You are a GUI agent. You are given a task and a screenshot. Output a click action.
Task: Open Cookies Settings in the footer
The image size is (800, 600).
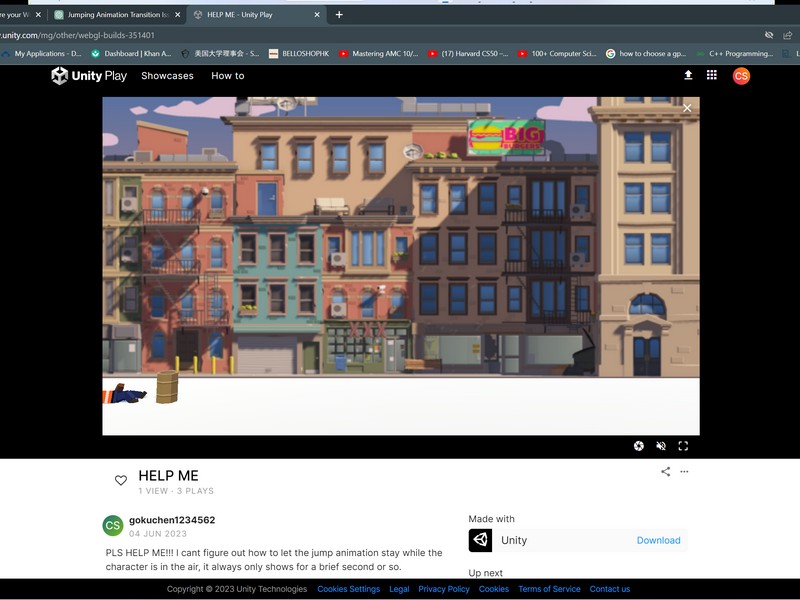(348, 589)
